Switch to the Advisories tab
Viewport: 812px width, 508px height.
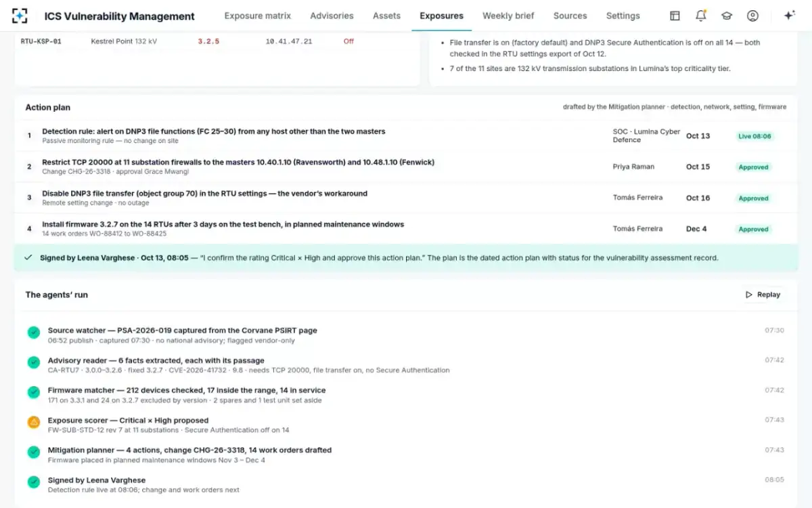pos(332,16)
